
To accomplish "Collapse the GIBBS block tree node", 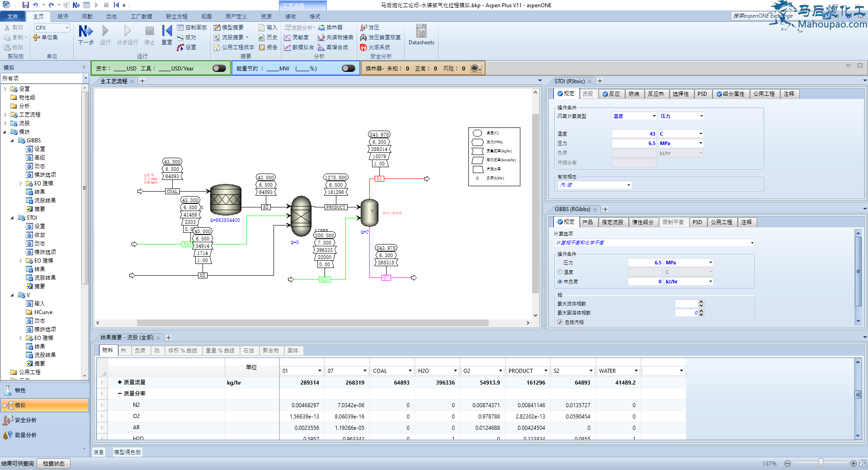I will (x=12, y=141).
